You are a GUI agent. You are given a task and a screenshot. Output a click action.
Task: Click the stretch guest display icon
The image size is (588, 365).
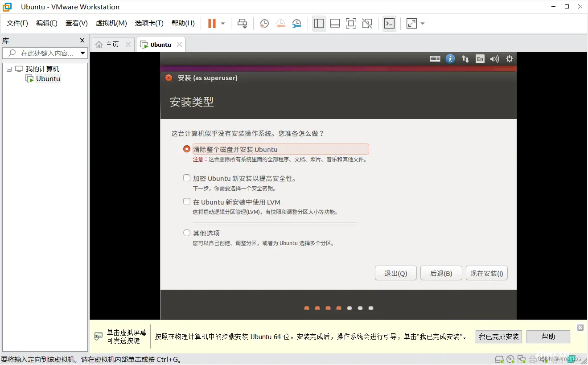coord(411,23)
